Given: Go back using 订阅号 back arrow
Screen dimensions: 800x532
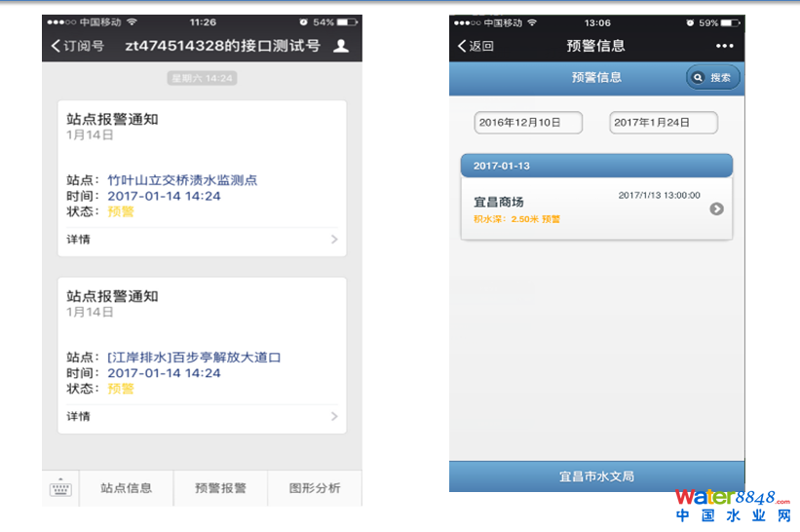Looking at the screenshot, I should [x=77, y=46].
